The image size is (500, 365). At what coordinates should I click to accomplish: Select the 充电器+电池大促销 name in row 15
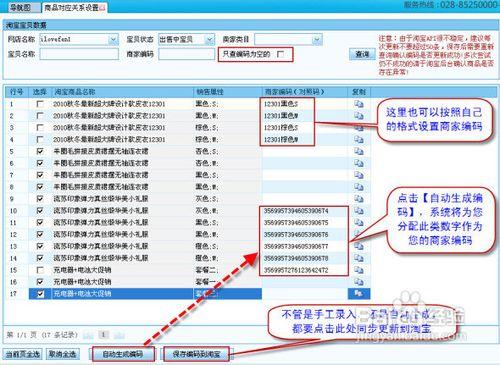pos(82,270)
